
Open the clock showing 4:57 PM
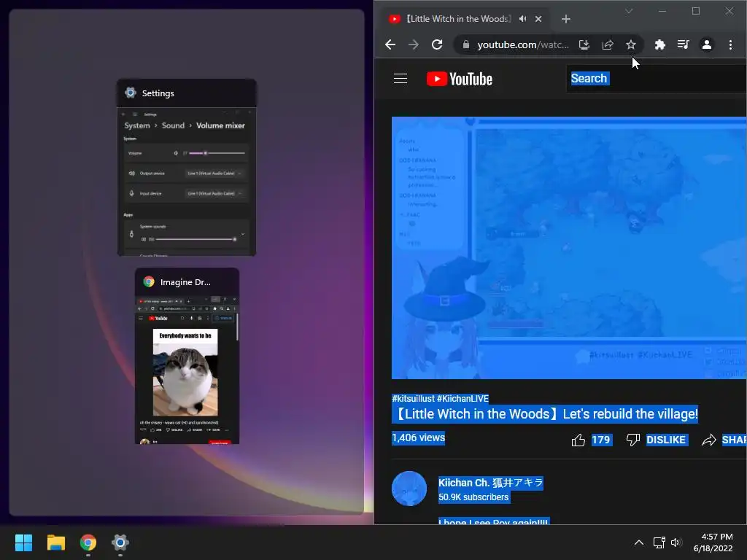pyautogui.click(x=713, y=542)
